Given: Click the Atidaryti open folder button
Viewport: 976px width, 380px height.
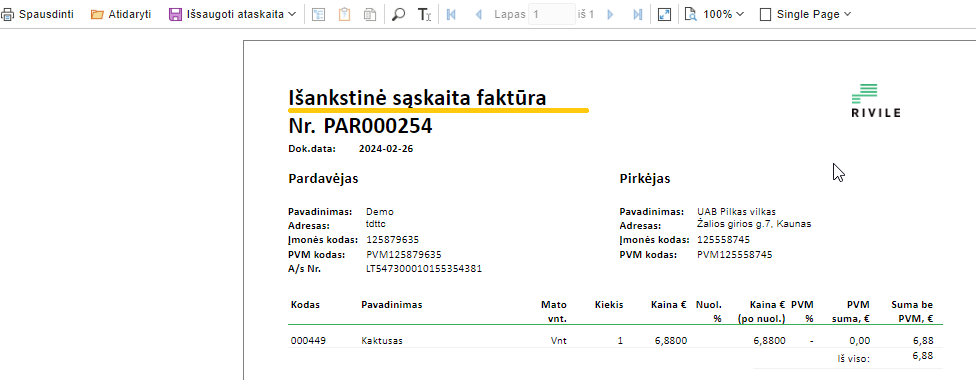Looking at the screenshot, I should coord(121,14).
